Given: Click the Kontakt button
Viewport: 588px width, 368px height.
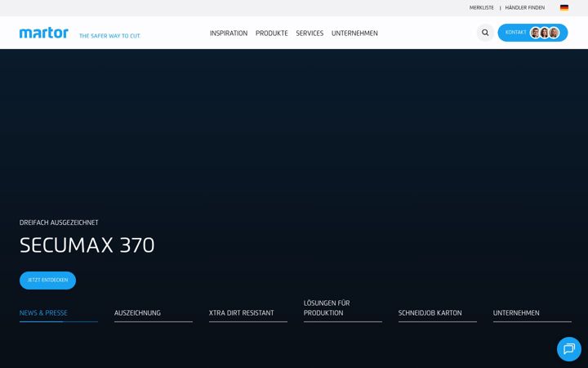Looking at the screenshot, I should point(532,33).
